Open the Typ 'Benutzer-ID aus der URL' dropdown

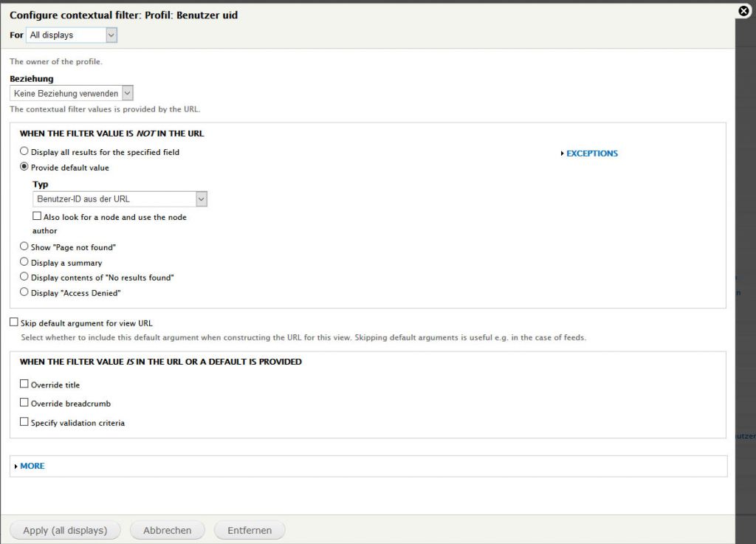pos(120,199)
